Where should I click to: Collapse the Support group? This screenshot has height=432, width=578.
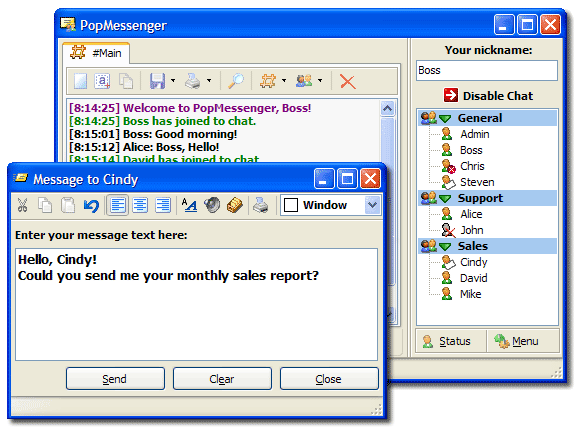click(x=445, y=199)
